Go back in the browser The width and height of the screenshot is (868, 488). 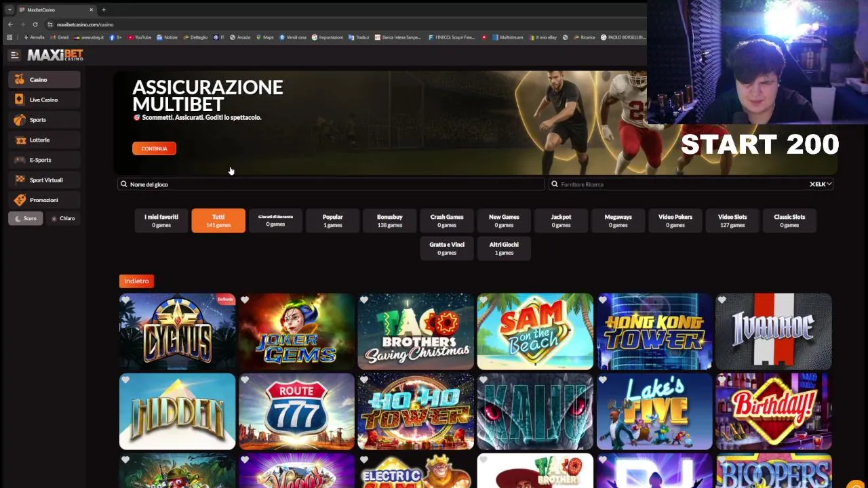pyautogui.click(x=10, y=24)
